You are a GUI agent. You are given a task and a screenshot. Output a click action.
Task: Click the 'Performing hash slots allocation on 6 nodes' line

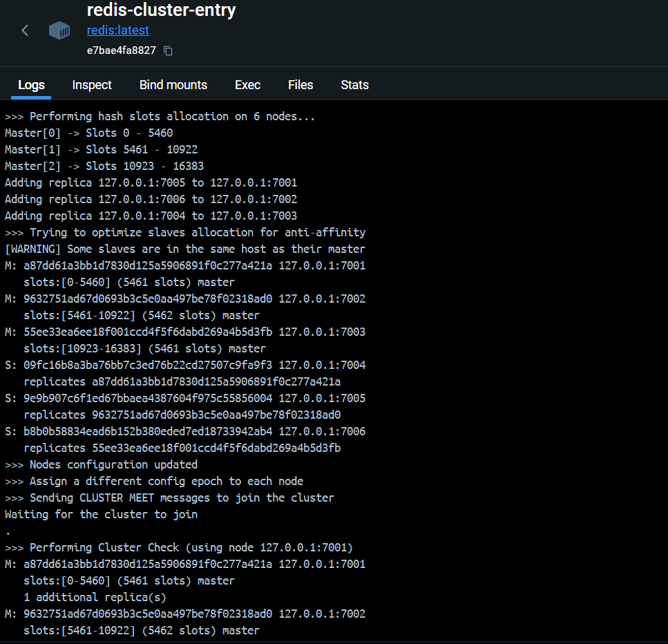coord(160,116)
